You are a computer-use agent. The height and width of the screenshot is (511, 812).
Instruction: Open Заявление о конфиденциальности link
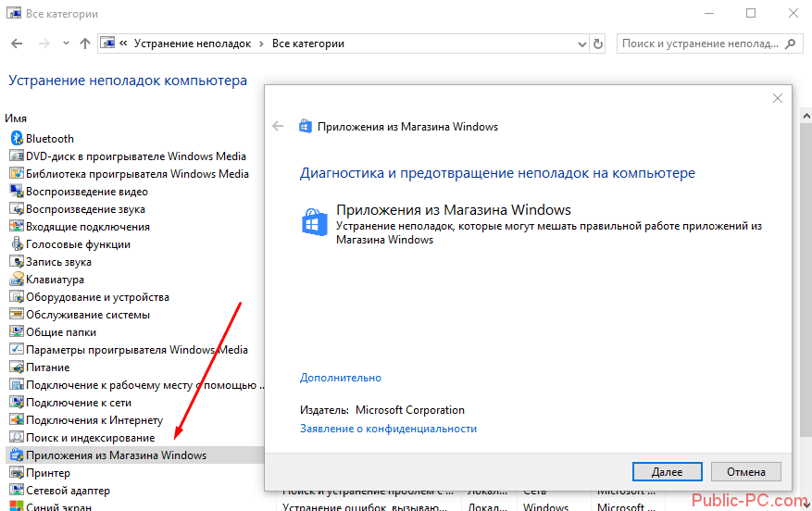388,429
